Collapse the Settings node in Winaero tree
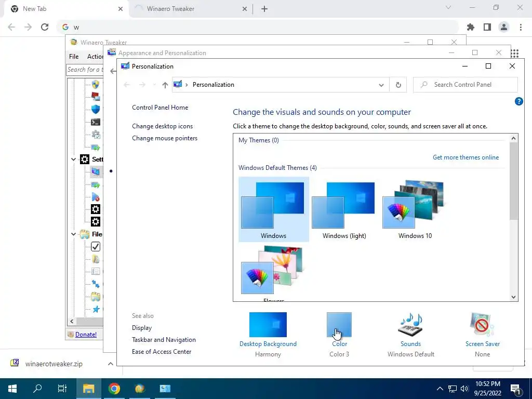Screen dimensions: 532x399 pyautogui.click(x=73, y=159)
